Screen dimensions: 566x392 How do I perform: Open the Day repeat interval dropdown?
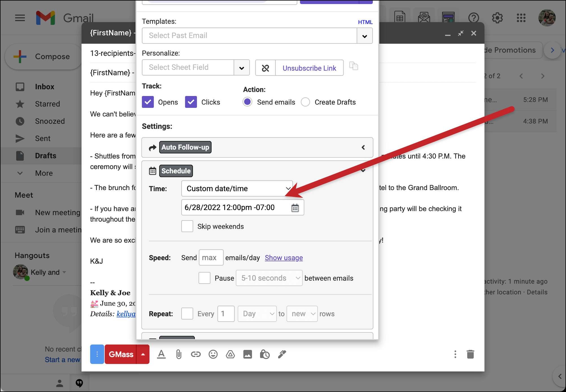coord(257,313)
